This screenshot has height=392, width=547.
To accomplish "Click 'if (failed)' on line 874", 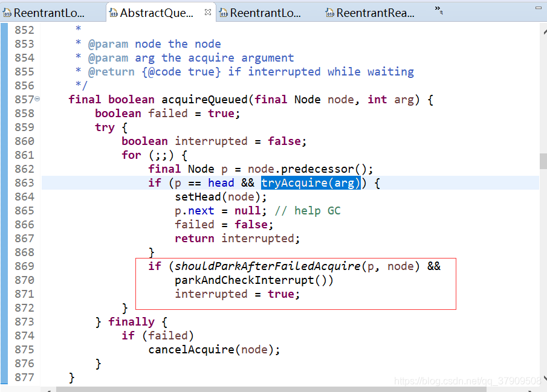I will (157, 336).
